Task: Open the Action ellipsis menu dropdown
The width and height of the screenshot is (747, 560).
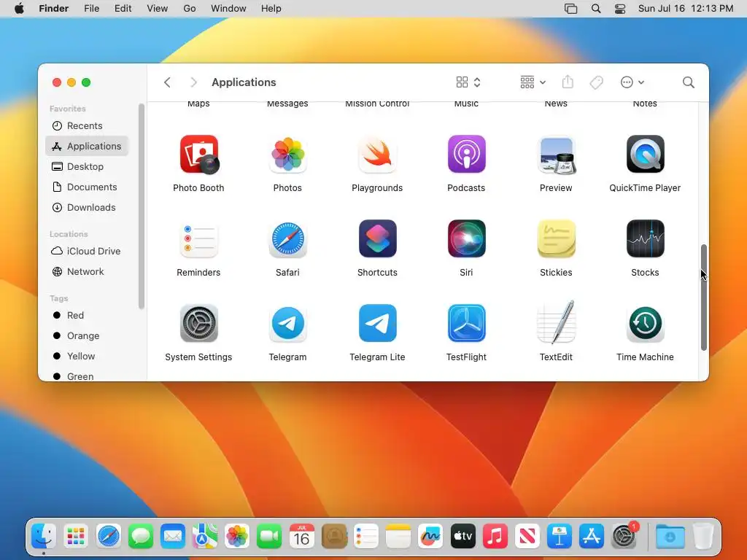Action: pos(632,82)
